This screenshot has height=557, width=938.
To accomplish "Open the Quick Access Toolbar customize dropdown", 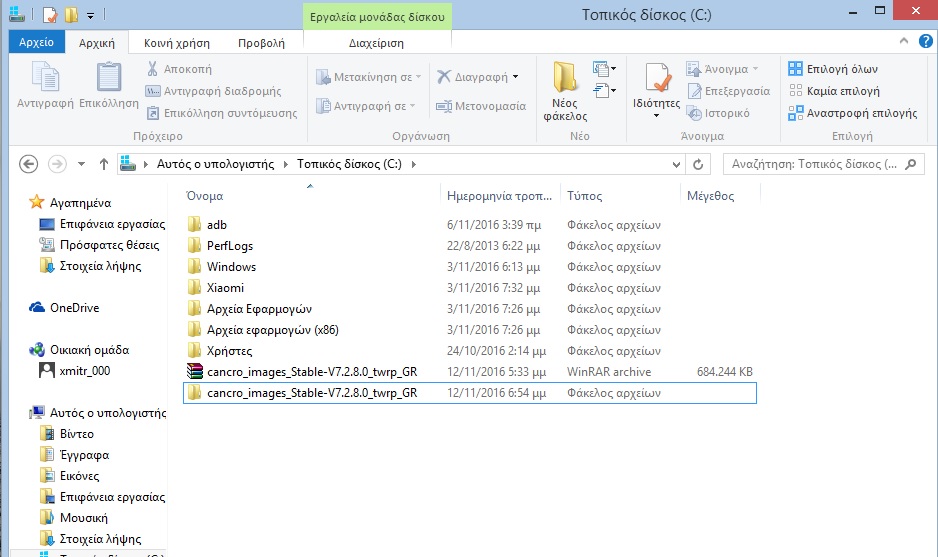I will (91, 16).
